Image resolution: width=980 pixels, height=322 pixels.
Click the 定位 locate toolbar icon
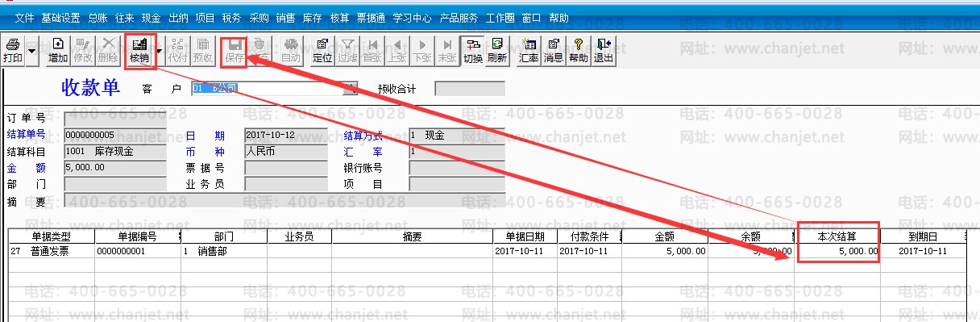point(322,50)
